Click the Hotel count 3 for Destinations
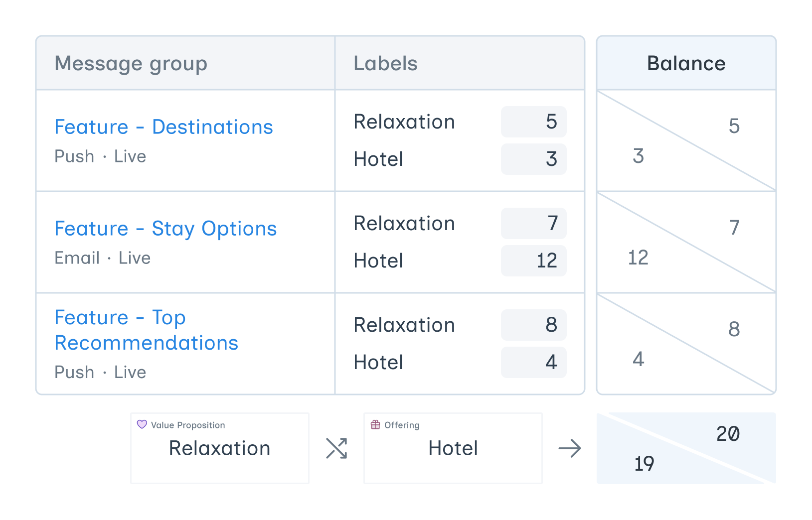 tap(534, 159)
